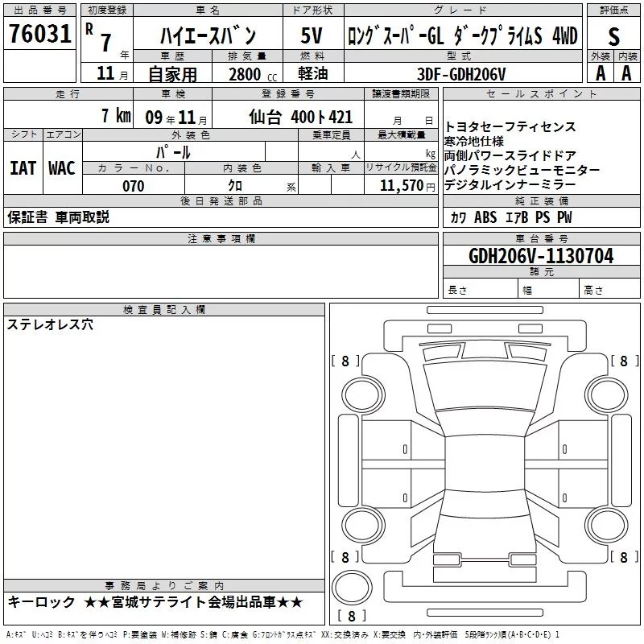Screen dimensions: 644x644
Task: Click the front-left tire marker [8] at top left
Action: click(x=345, y=361)
